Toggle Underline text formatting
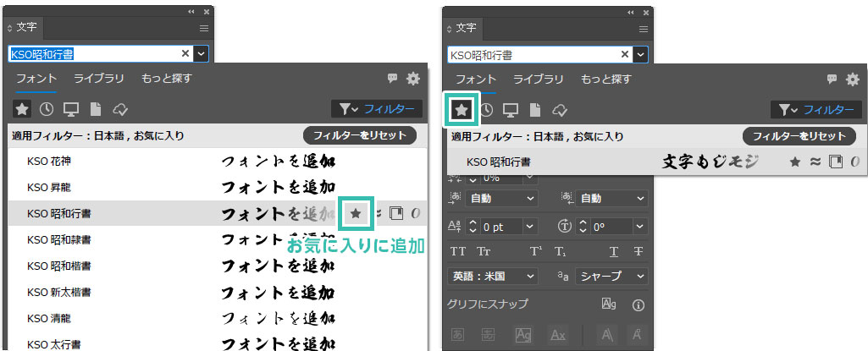This screenshot has height=351, width=868. click(x=612, y=251)
